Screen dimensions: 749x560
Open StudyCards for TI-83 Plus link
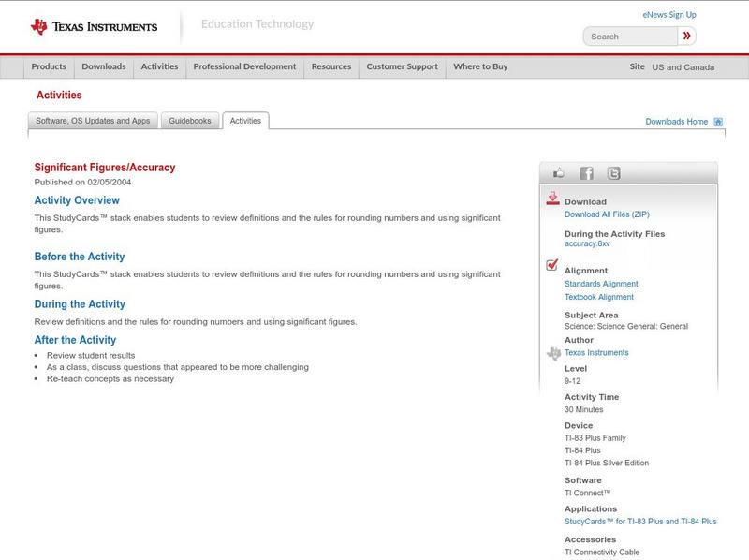click(640, 522)
